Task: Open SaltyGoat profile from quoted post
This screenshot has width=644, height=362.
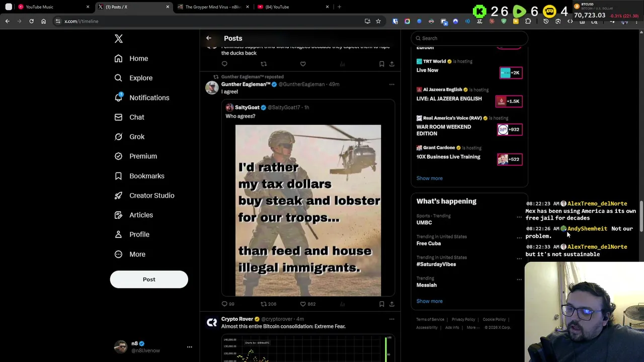Action: [247, 107]
